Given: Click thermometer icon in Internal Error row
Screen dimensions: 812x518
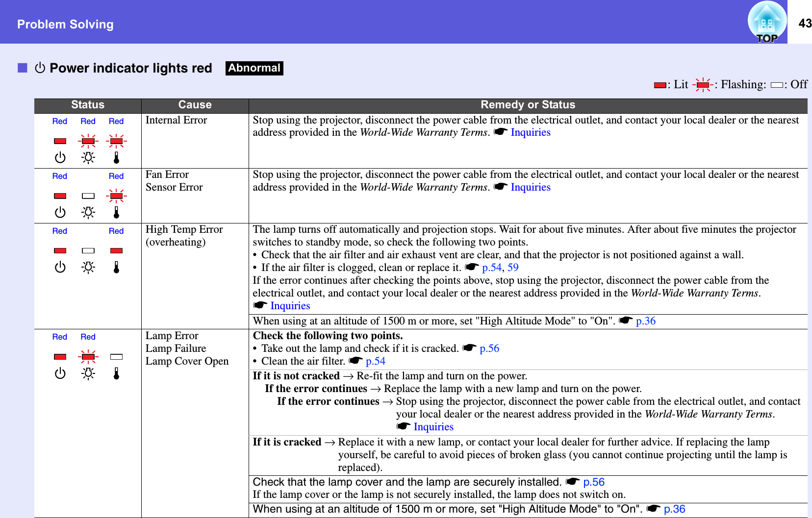Looking at the screenshot, I should click(116, 158).
